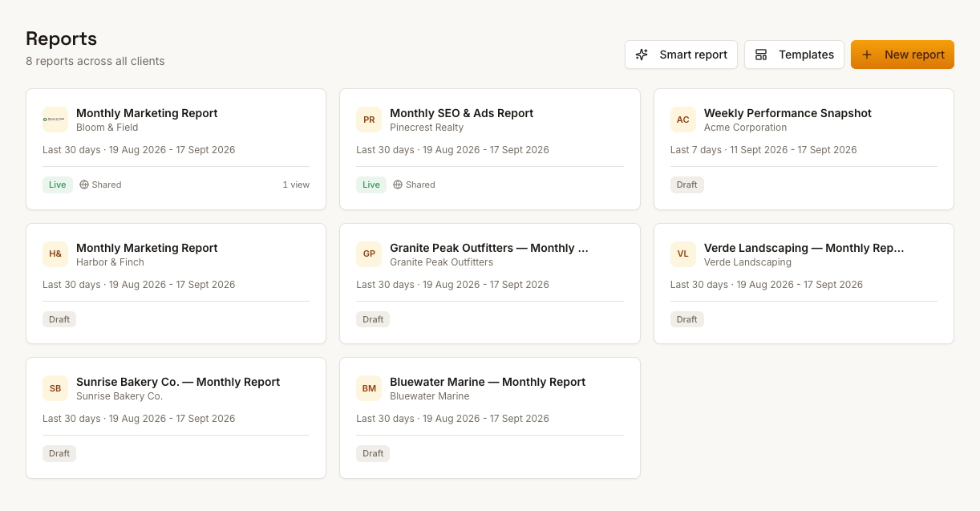Open Sunrise Bakery Co. — Monthly Report title
The height and width of the screenshot is (511, 980).
[x=178, y=382]
